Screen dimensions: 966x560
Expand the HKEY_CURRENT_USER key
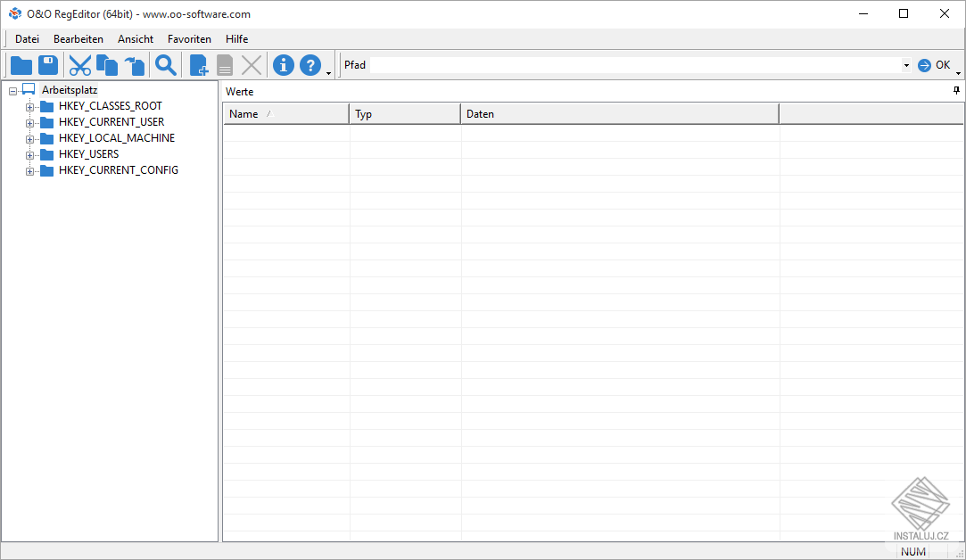29,123
